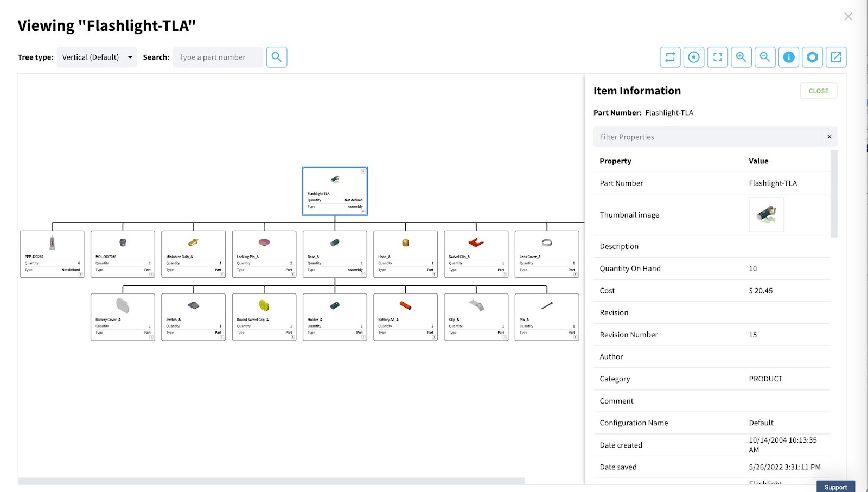This screenshot has width=868, height=492.
Task: Collapse the Base_& assembly node
Action: click(x=363, y=274)
